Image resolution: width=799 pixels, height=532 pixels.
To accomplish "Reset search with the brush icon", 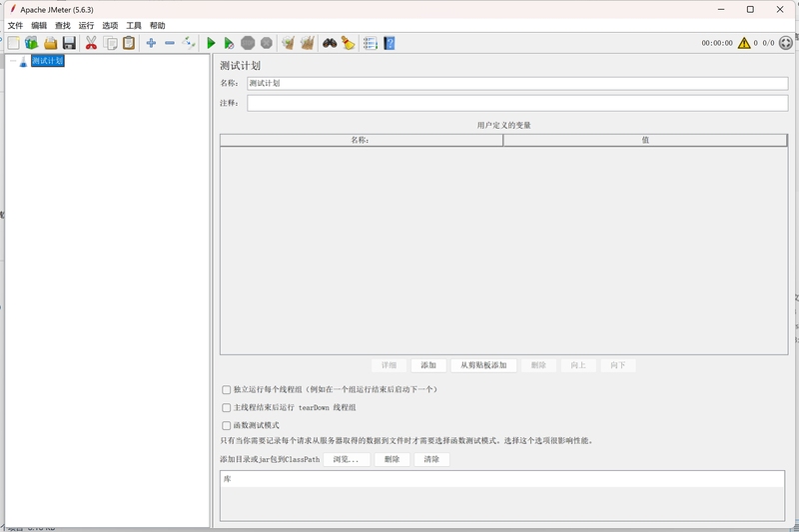I will click(x=348, y=43).
